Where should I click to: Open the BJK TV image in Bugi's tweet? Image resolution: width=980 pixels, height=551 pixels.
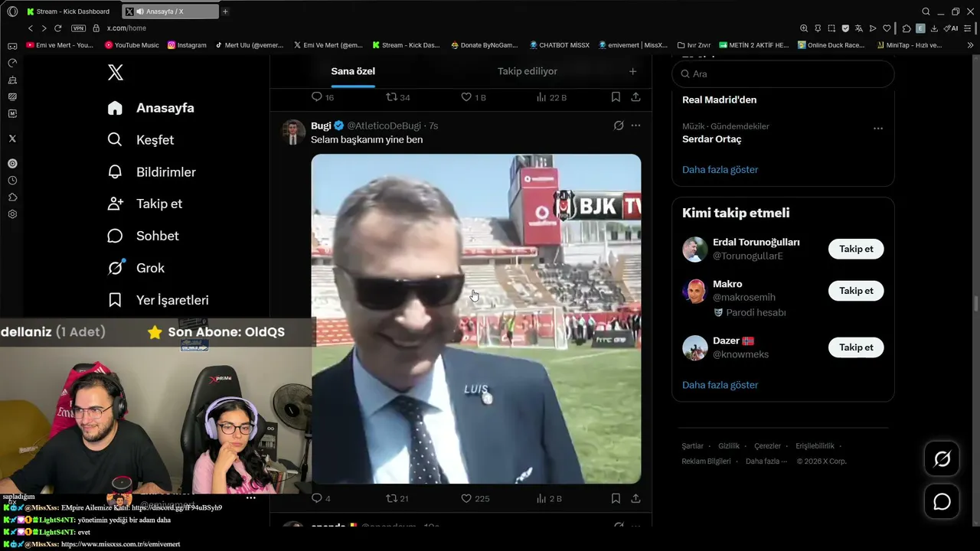476,319
